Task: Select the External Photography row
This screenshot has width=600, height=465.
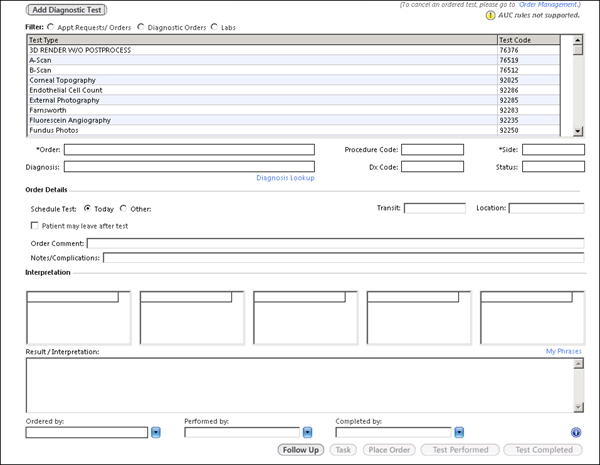Action: point(294,100)
